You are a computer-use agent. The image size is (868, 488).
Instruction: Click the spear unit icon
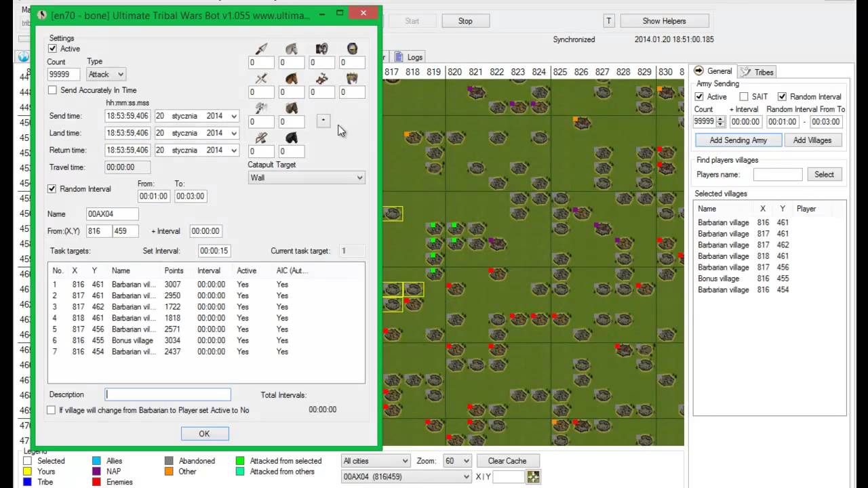tap(261, 49)
